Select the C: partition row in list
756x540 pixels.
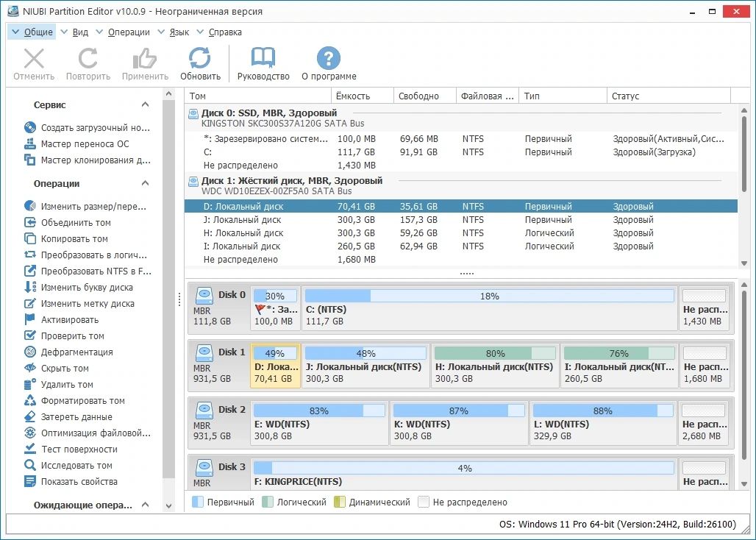coord(461,152)
